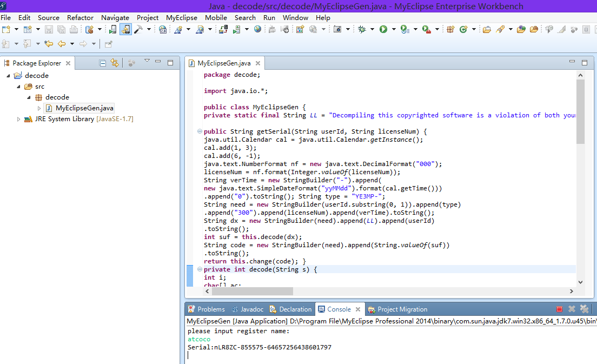Screen dimensions: 597x364
Task: Click the highlighted mobile phone sync icon
Action: tap(125, 29)
